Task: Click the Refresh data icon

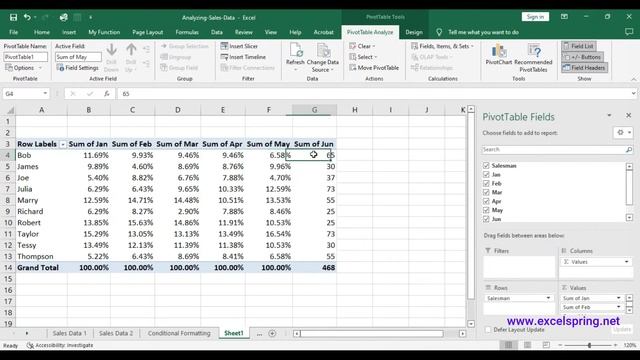Action: (x=296, y=50)
